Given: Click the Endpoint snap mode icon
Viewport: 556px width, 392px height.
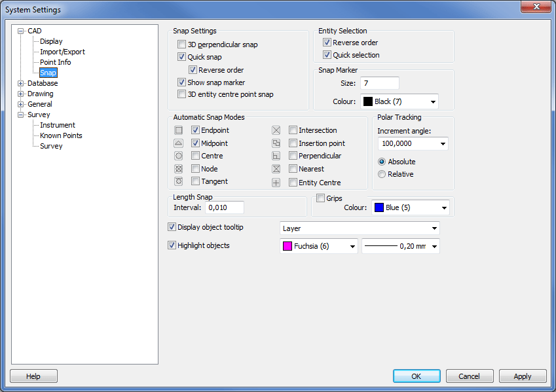Looking at the screenshot, I should coord(178,130).
